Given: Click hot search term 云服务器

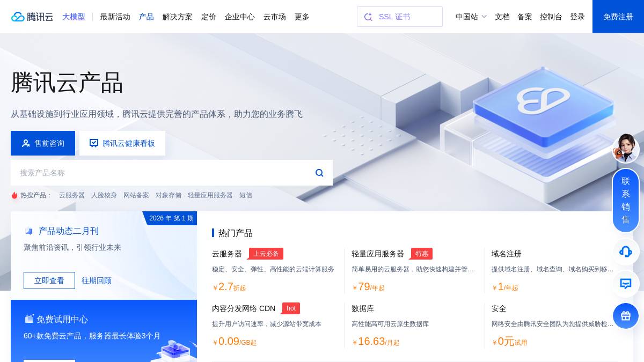Looking at the screenshot, I should coord(72,195).
